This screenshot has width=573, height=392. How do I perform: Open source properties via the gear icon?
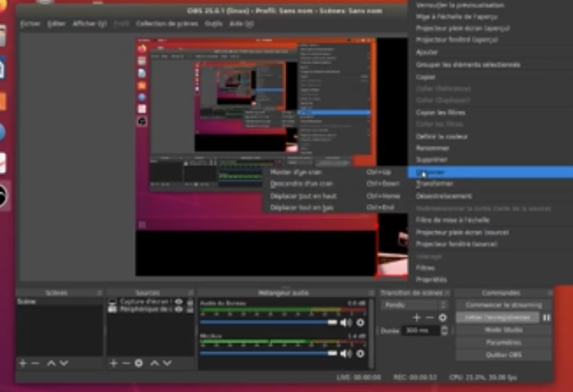(138, 362)
